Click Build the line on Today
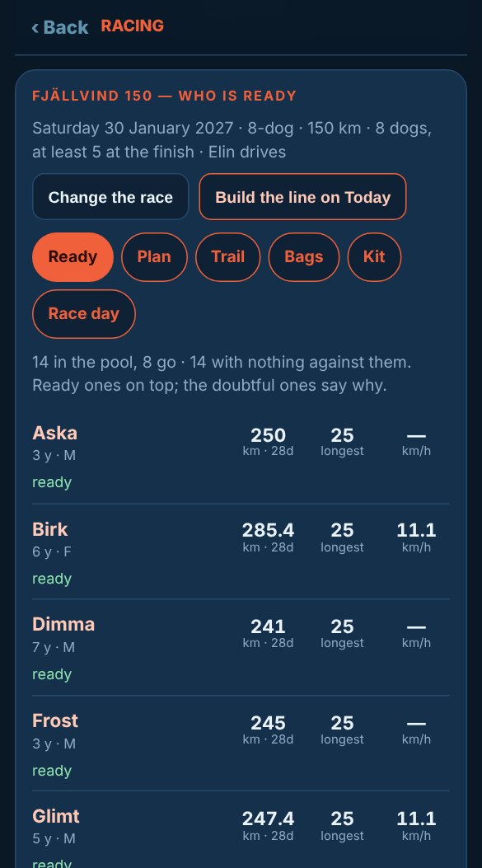This screenshot has height=868, width=482. (x=302, y=197)
